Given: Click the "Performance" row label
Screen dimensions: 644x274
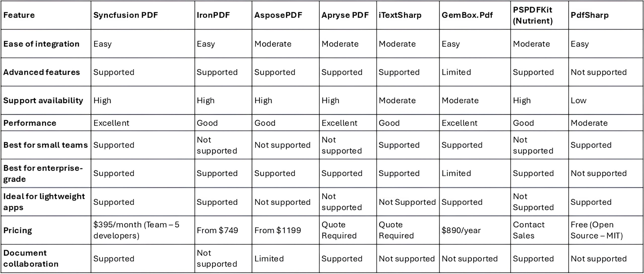Looking at the screenshot, I should [30, 123].
